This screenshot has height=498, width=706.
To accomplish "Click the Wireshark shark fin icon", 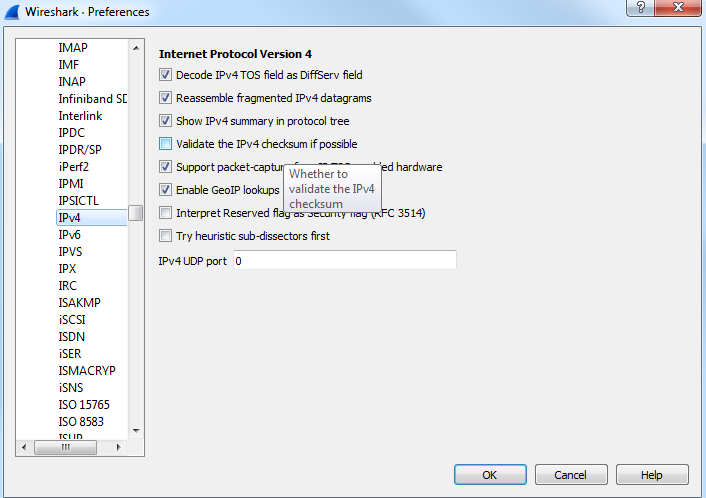I will coord(13,12).
